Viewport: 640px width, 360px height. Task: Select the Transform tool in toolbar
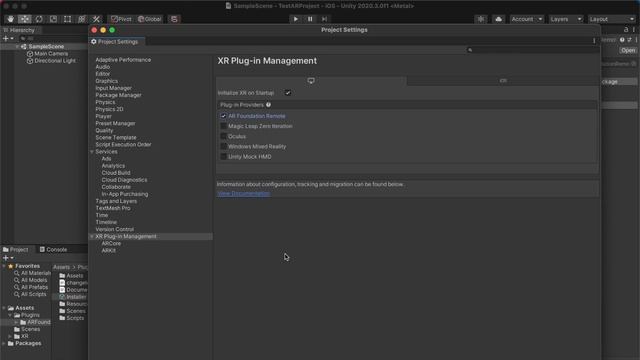[82, 19]
